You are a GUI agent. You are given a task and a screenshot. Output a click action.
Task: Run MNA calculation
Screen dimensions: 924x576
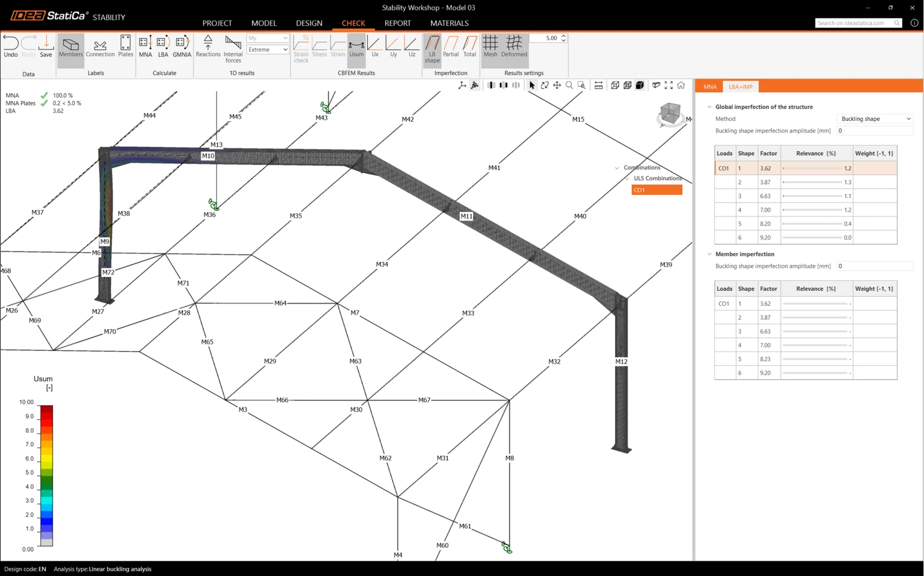click(x=146, y=46)
